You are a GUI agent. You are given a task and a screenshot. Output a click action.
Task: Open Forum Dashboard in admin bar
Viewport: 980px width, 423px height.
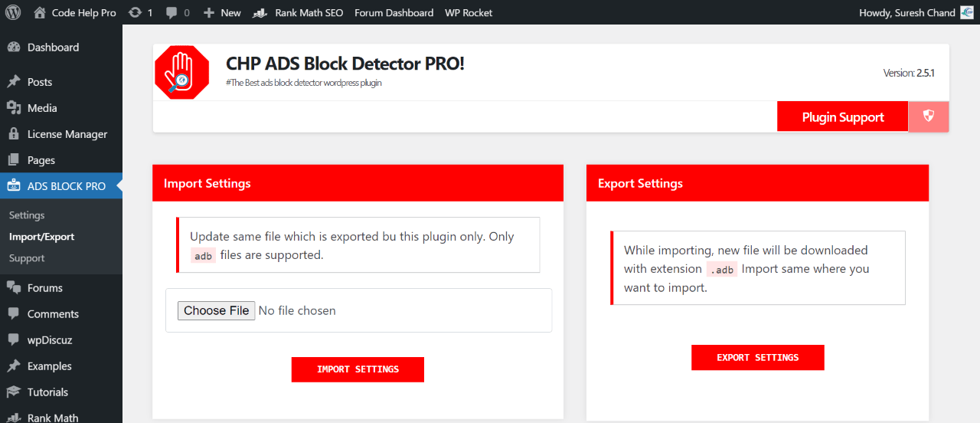(394, 12)
